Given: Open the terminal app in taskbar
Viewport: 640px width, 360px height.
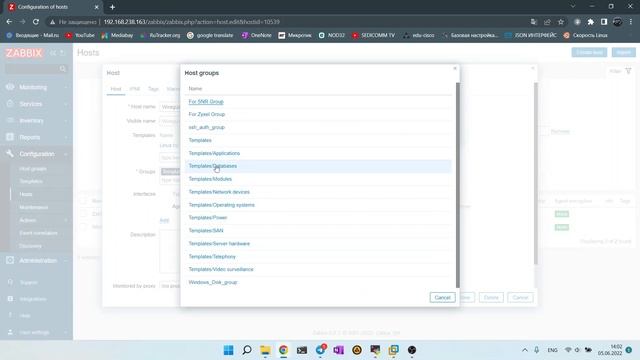Looking at the screenshot, I should (302, 350).
